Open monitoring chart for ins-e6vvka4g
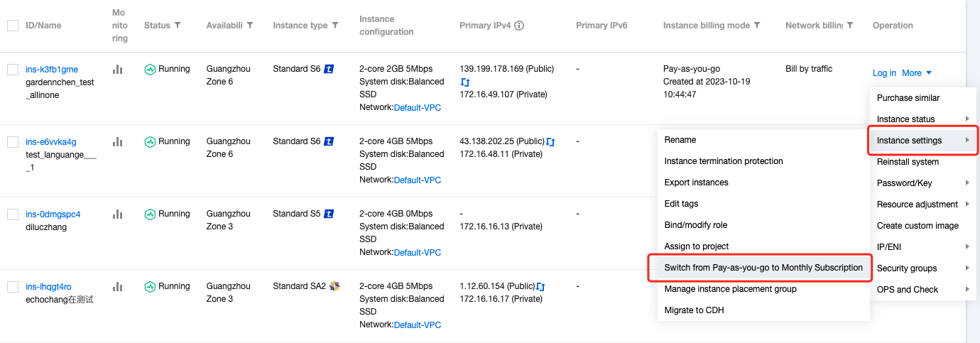 [118, 142]
